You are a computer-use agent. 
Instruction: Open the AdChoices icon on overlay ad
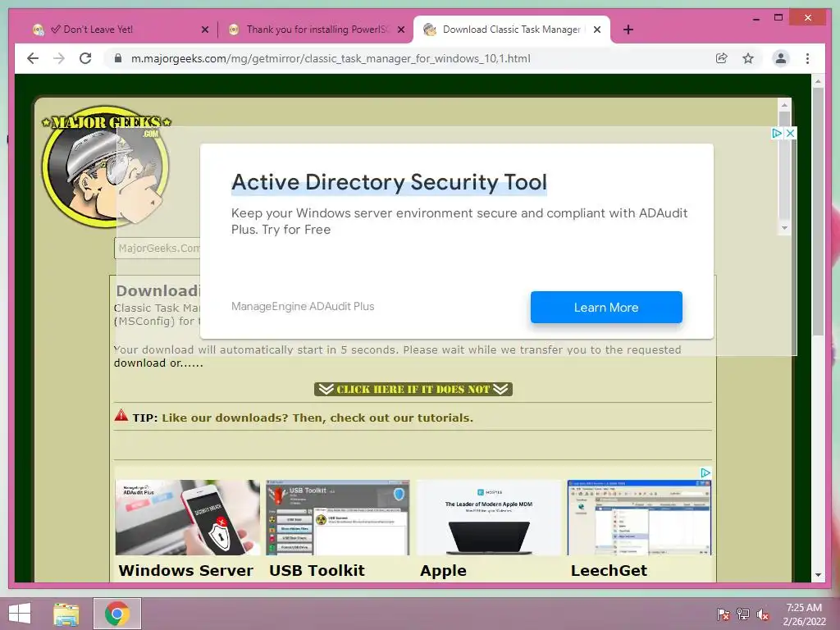click(777, 134)
